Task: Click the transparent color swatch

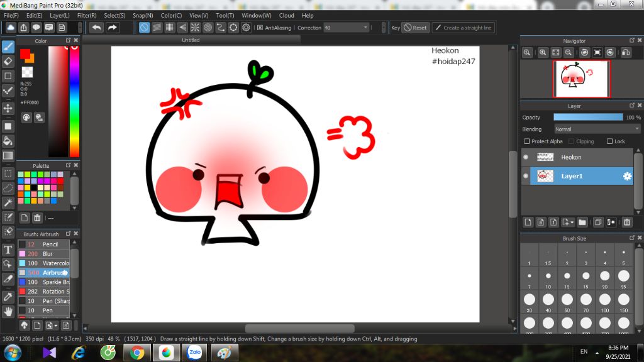Action: [x=27, y=72]
